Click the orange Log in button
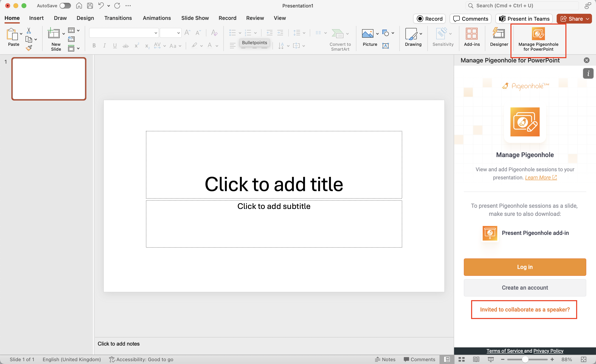 [525, 267]
